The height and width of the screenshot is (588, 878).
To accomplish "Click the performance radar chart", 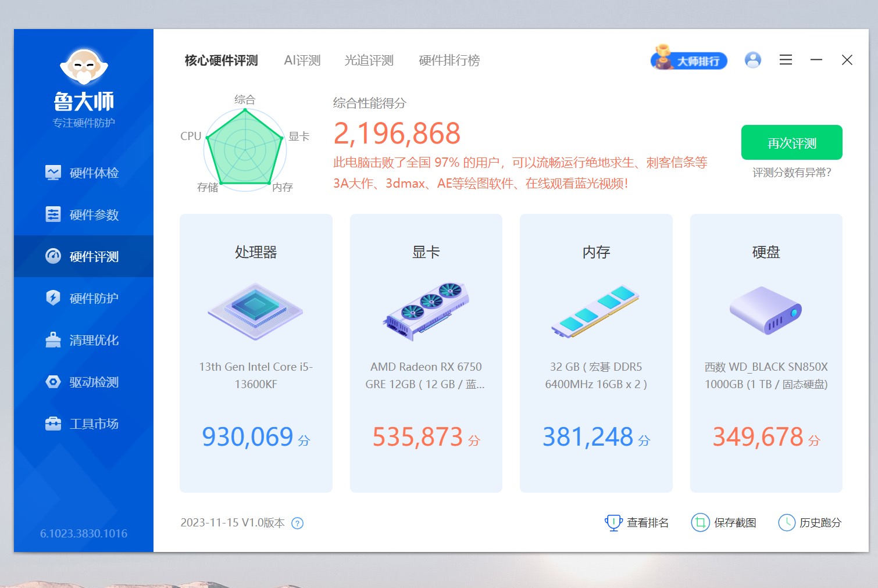I will tap(245, 149).
